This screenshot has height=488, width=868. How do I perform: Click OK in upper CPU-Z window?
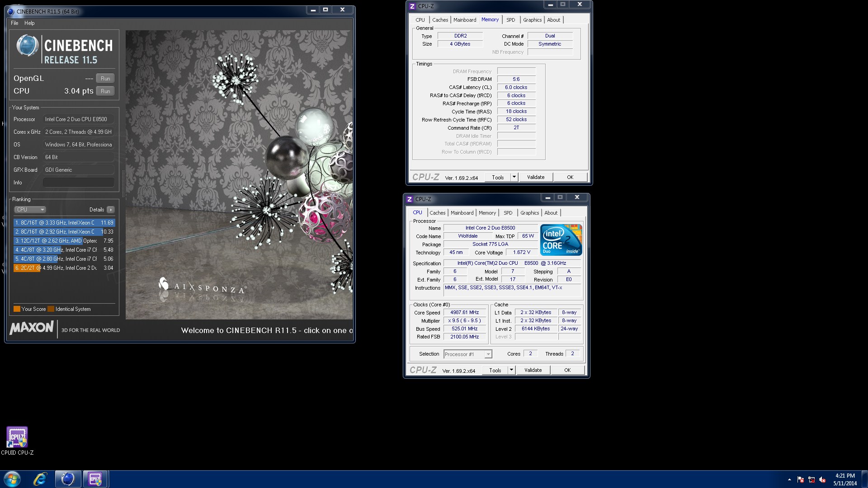570,177
